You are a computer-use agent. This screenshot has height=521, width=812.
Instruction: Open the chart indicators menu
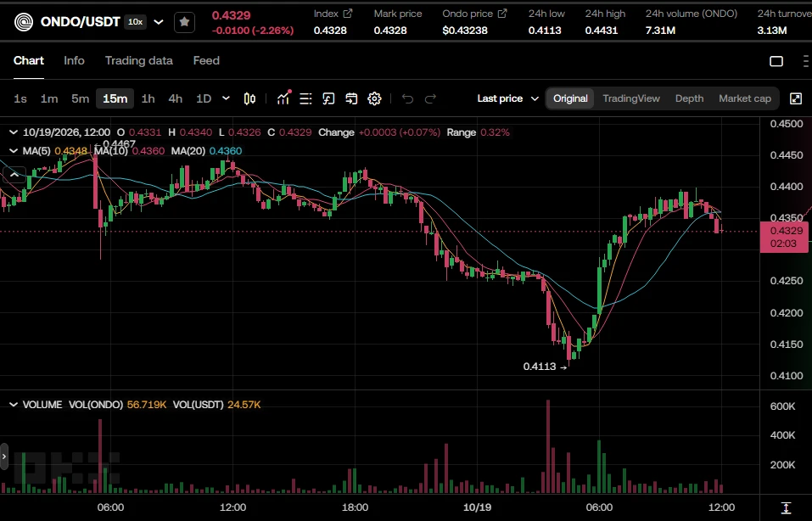pyautogui.click(x=283, y=98)
